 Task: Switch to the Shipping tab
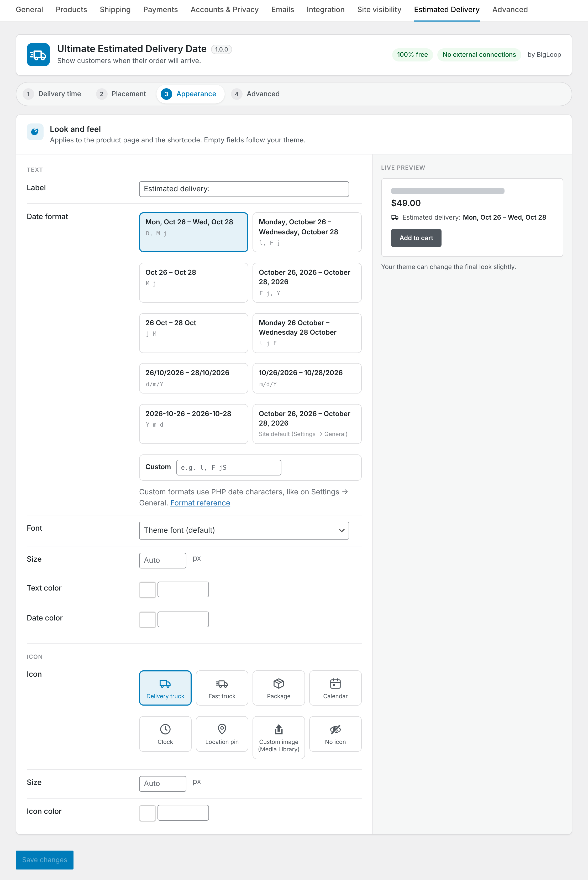115,10
